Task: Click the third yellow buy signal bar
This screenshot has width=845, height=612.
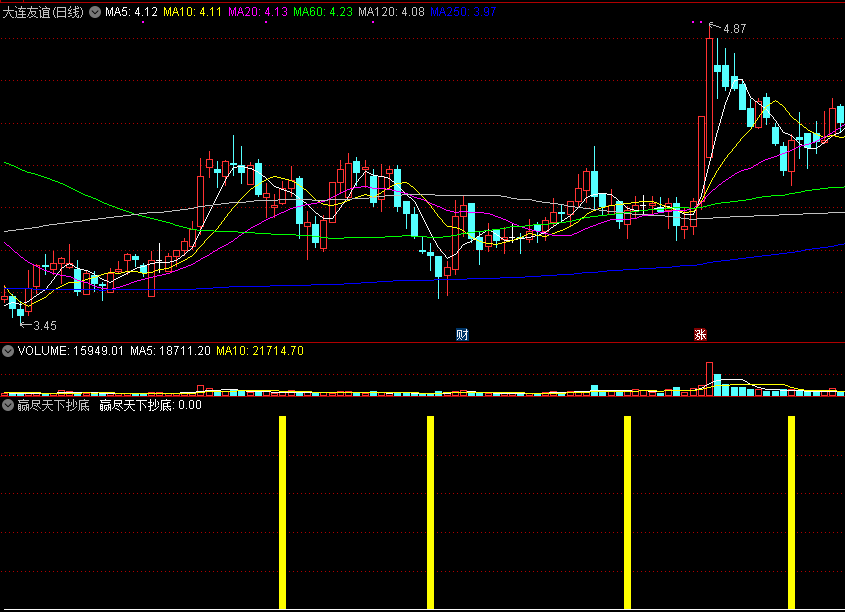Action: click(627, 512)
